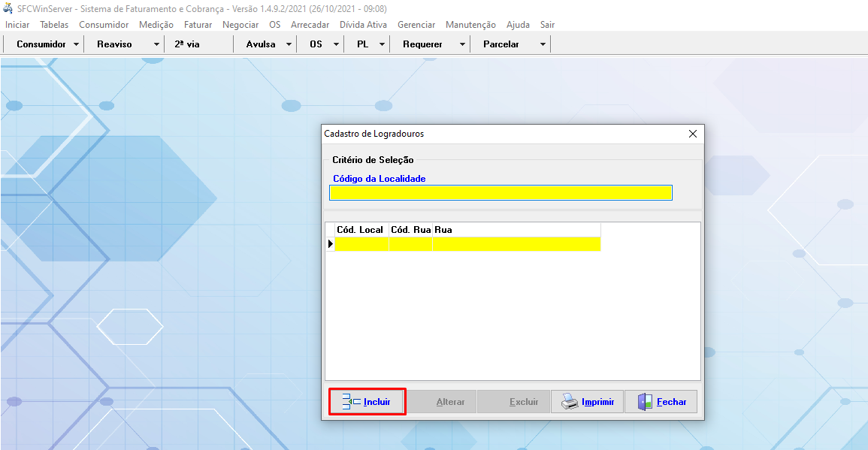Click the OS toolbar button

[x=316, y=44]
